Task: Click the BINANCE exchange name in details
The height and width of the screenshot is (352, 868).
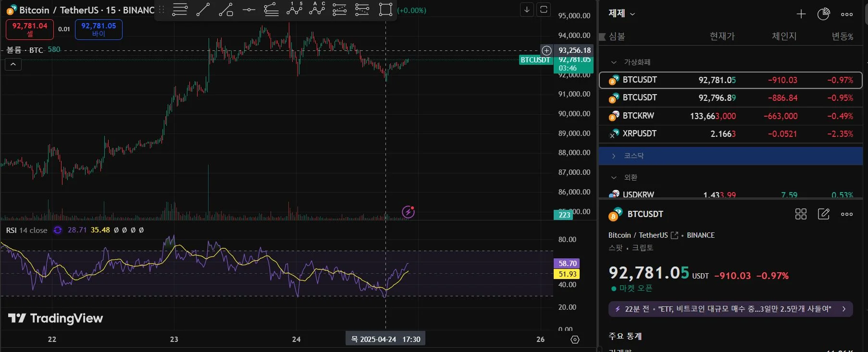Action: tap(701, 235)
